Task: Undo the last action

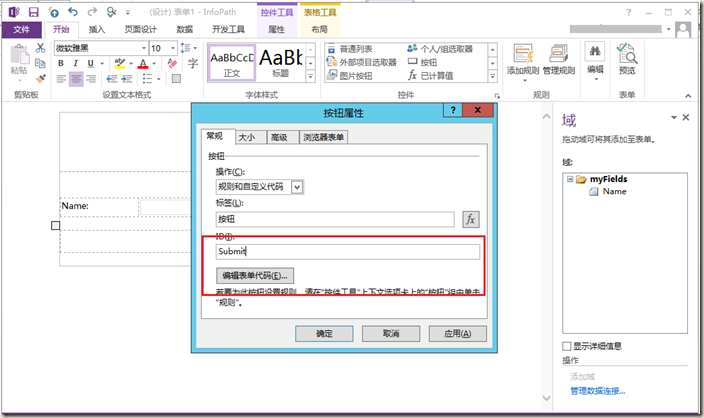Action: pyautogui.click(x=73, y=12)
